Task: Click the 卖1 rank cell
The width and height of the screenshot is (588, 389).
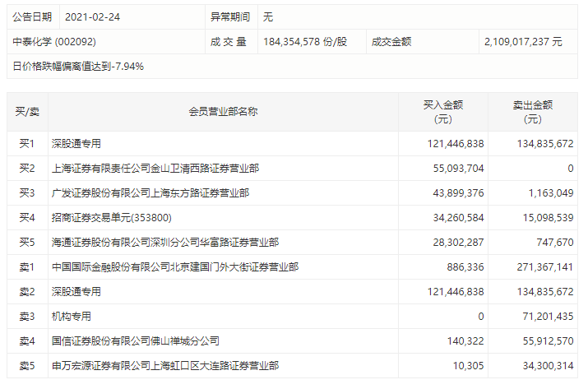Action: (27, 267)
